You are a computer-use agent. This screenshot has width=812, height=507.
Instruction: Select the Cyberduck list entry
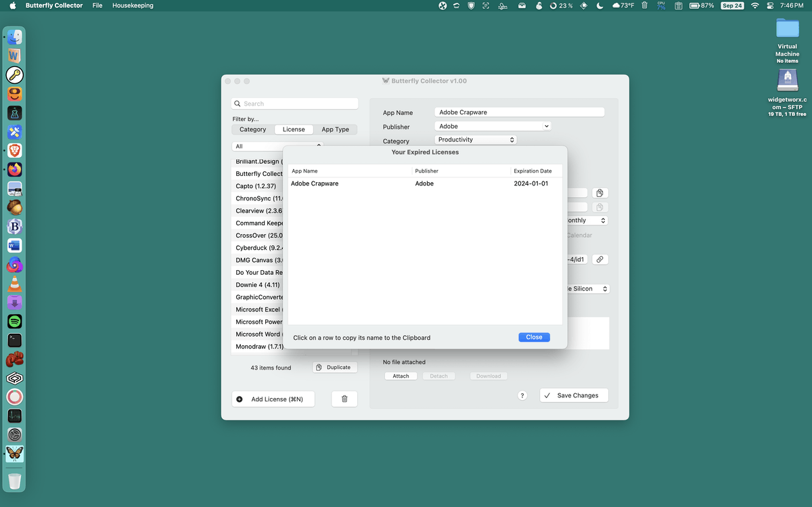(257, 248)
